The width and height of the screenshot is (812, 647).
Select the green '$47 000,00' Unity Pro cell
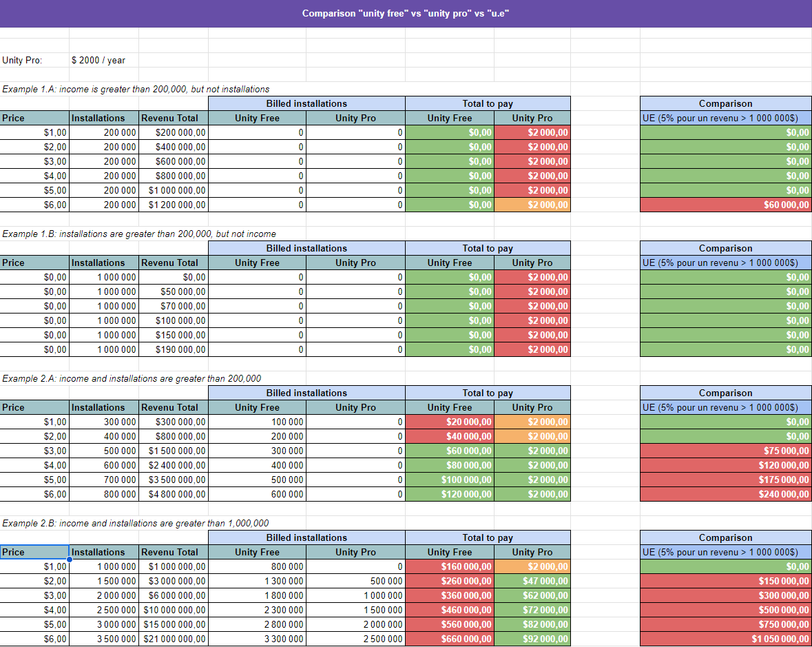pos(532,582)
